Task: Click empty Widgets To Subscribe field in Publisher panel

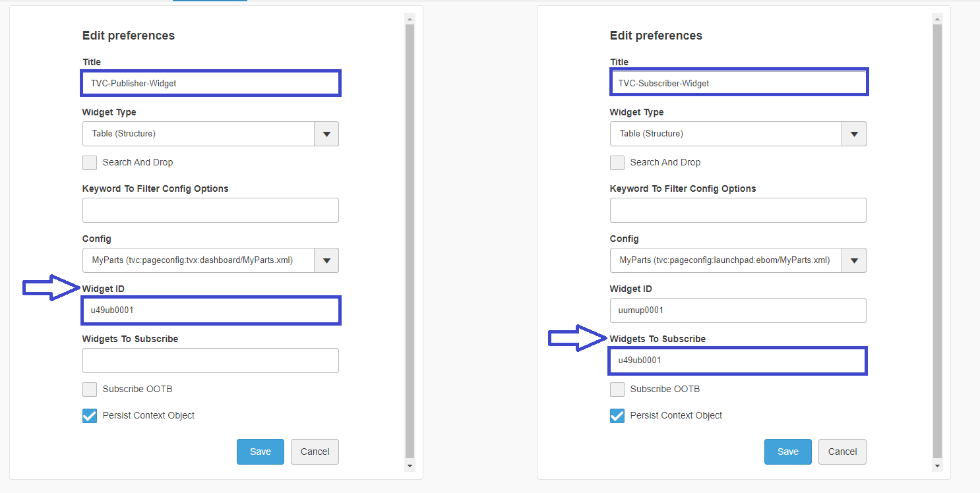Action: pyautogui.click(x=210, y=361)
